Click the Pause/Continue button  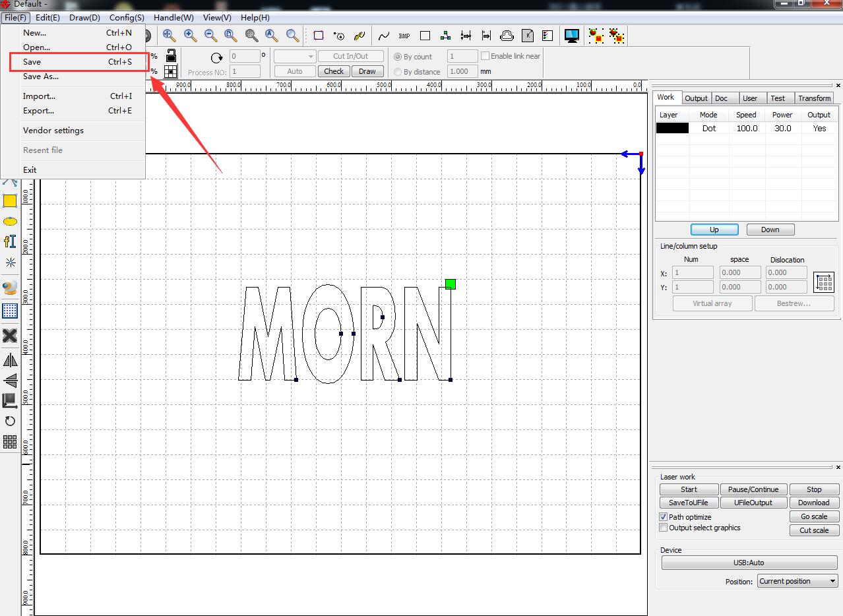pos(753,489)
